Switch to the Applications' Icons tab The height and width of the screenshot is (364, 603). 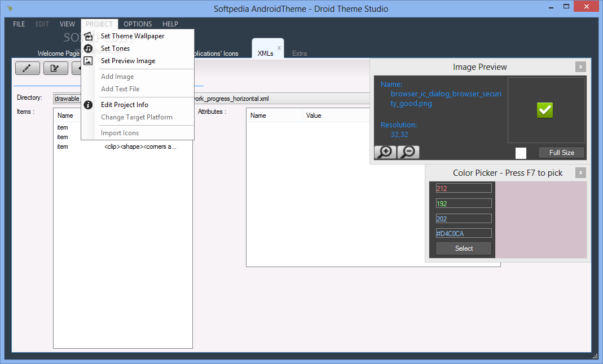tap(216, 54)
